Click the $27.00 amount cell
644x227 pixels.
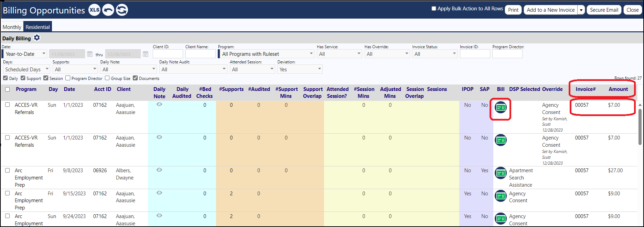pos(615,170)
